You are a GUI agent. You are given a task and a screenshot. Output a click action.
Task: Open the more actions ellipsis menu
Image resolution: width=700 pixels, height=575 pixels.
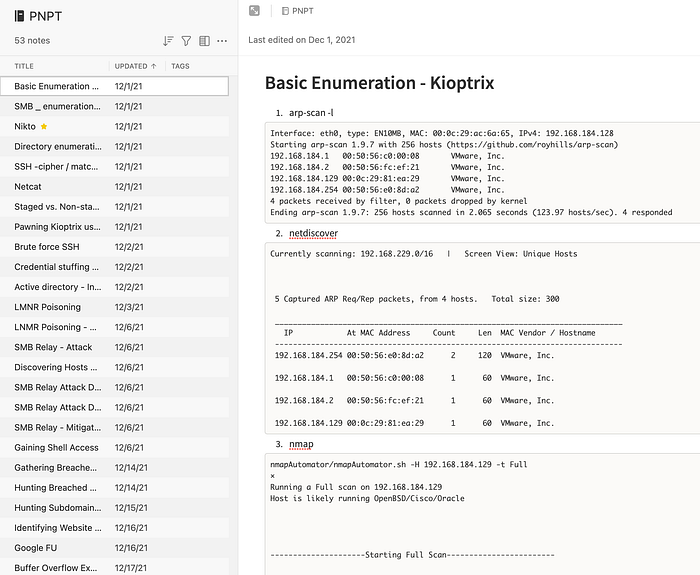(x=222, y=41)
